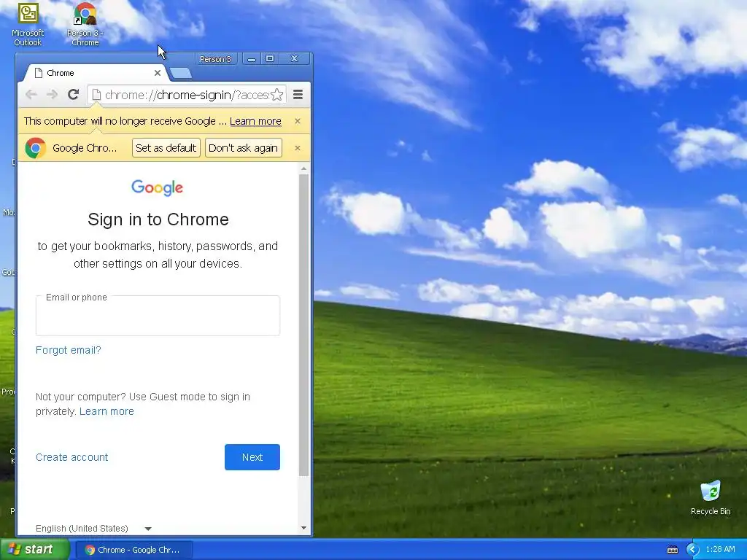
Task: Bookmark this page with the star icon
Action: [x=276, y=95]
